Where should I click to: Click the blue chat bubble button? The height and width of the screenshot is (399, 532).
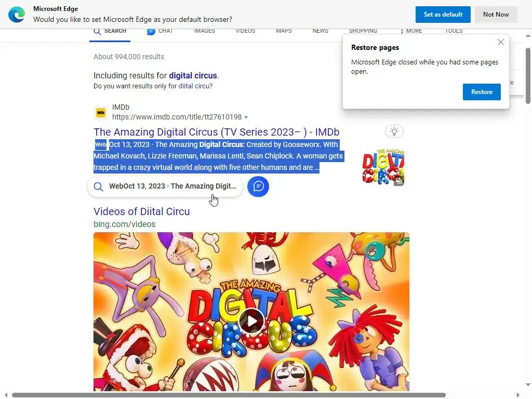(258, 187)
